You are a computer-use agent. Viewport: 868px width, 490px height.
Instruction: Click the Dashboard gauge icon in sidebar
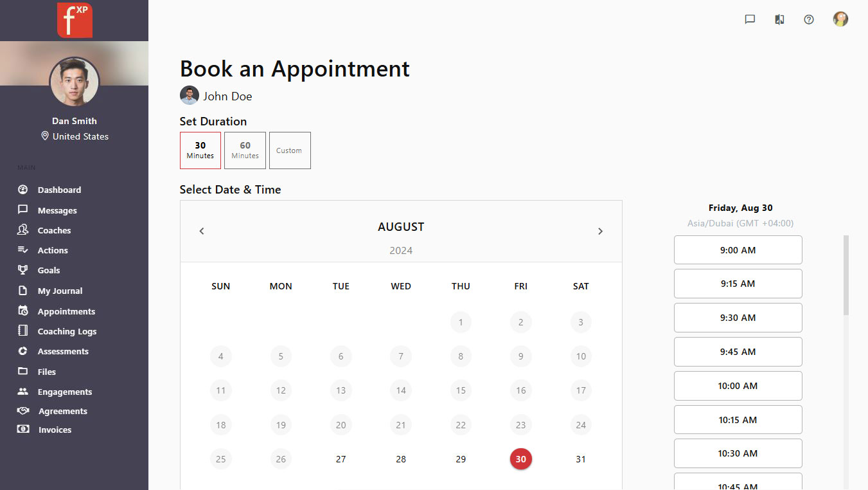point(23,190)
